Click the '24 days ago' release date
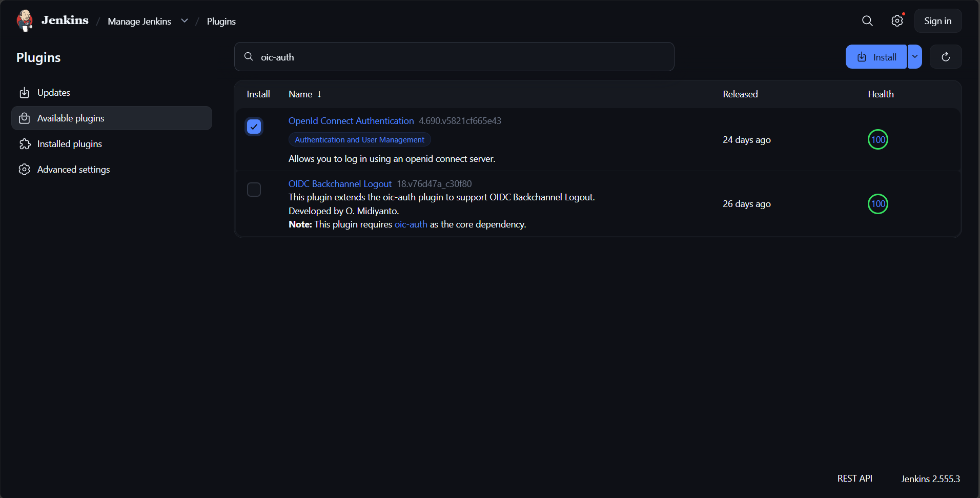This screenshot has width=980, height=498. 747,140
